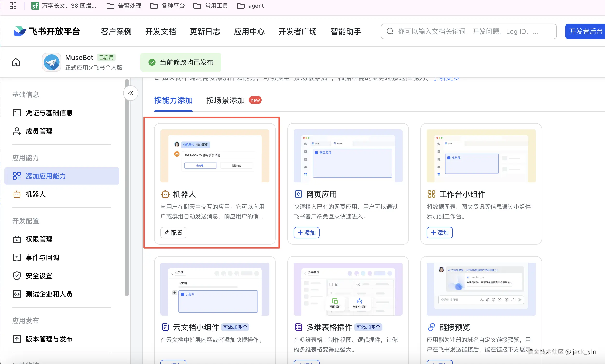Open 开发文档 in top navigation
The image size is (605, 364).
click(x=160, y=31)
